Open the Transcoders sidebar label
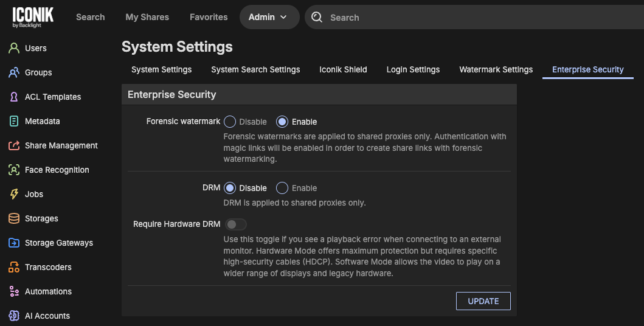The image size is (644, 326). click(x=48, y=267)
